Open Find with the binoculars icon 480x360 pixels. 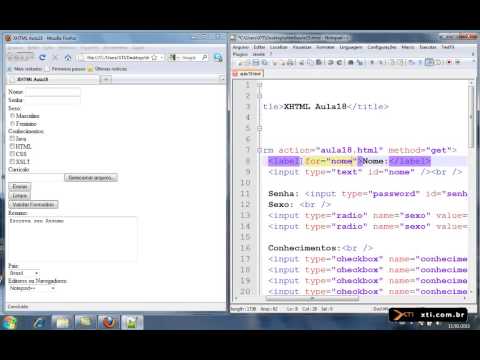coord(351,62)
